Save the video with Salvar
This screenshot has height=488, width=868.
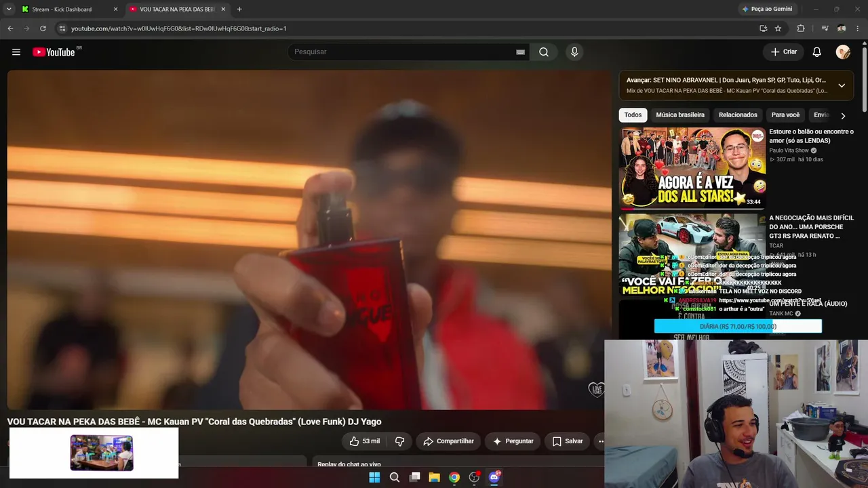pyautogui.click(x=568, y=441)
